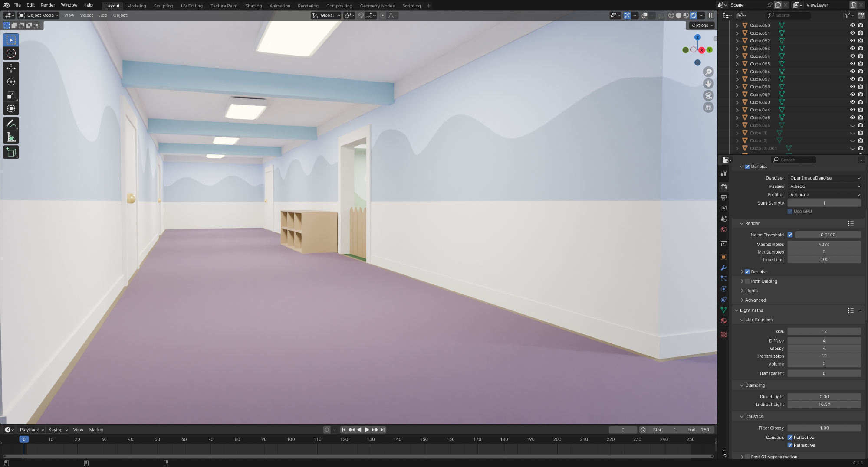The height and width of the screenshot is (467, 868).
Task: Expand the Path Guiding section
Action: [742, 281]
